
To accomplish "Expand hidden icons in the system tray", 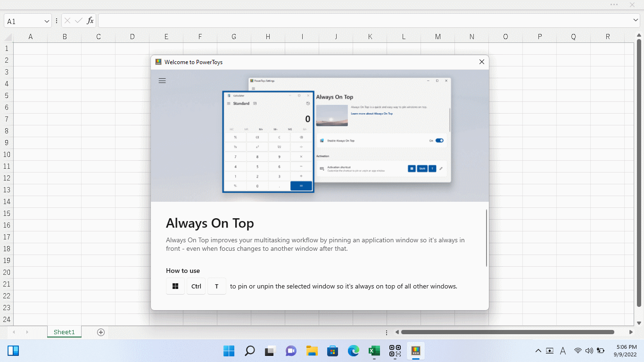I will click(538, 351).
